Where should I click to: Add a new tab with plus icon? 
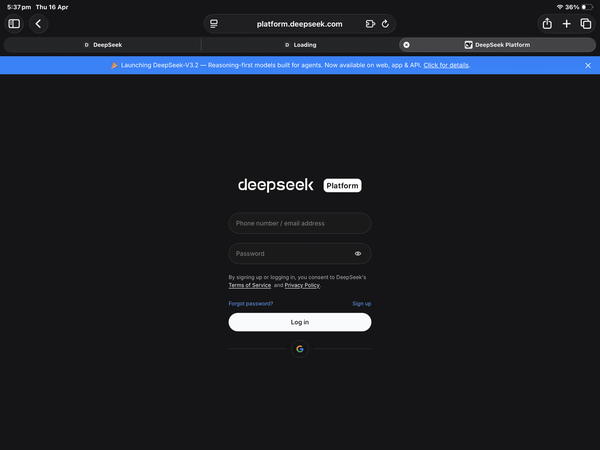click(566, 24)
